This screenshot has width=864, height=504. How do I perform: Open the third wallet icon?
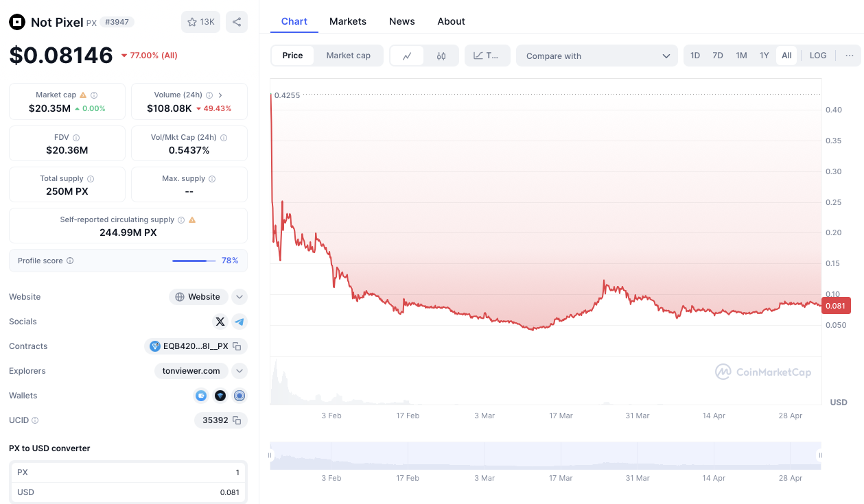[240, 396]
